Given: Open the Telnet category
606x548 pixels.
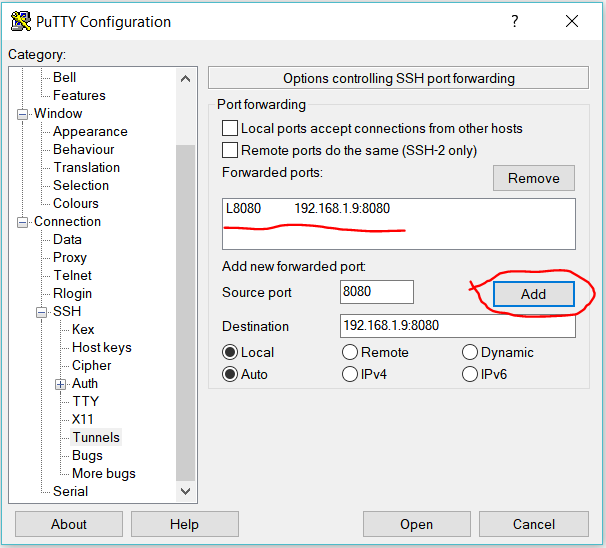Looking at the screenshot, I should pyautogui.click(x=72, y=276).
